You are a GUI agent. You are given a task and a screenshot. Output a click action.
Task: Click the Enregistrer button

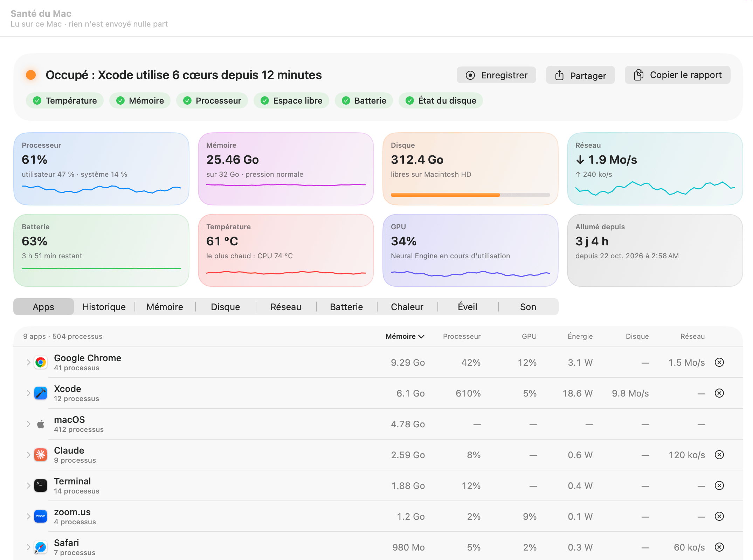click(x=496, y=75)
